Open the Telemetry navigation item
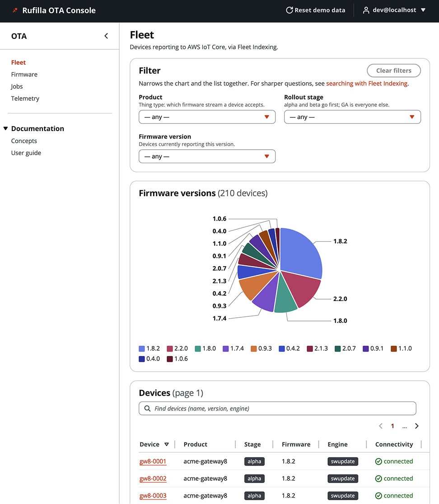The height and width of the screenshot is (504, 439). coord(25,99)
